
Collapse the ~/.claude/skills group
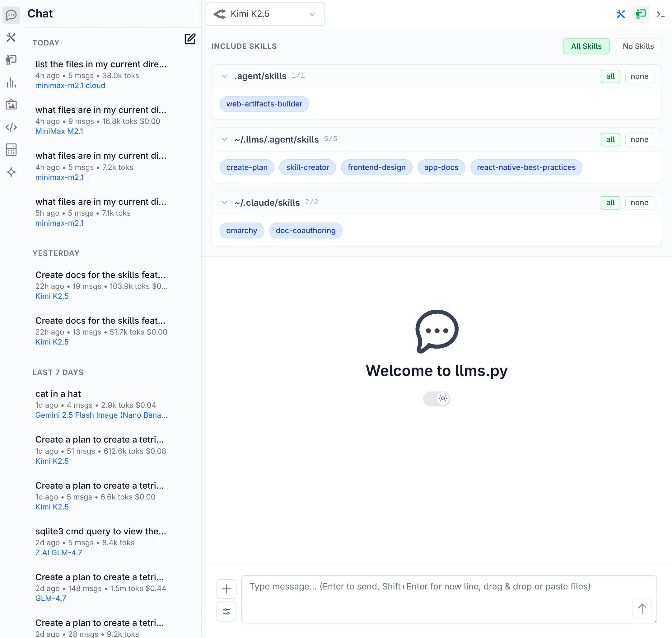224,203
